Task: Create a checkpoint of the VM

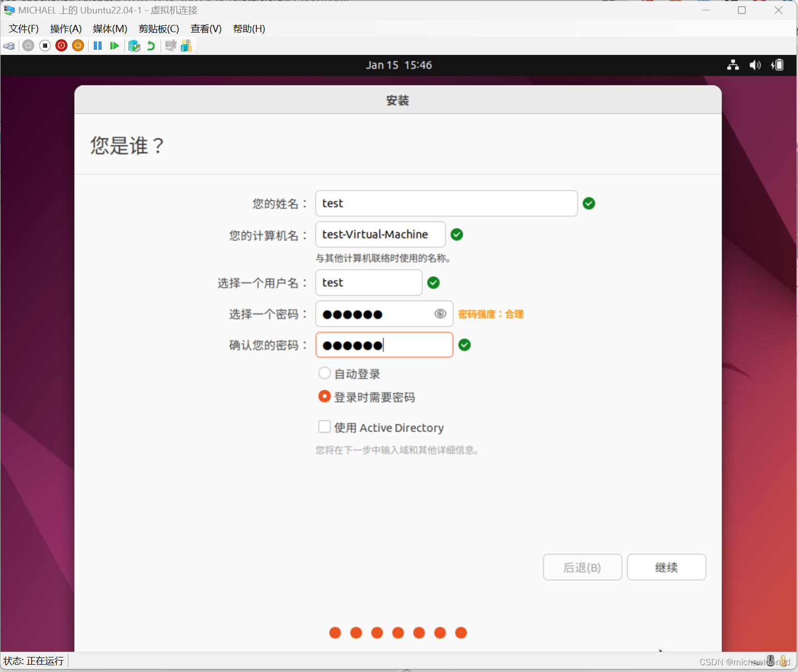Action: coord(134,46)
